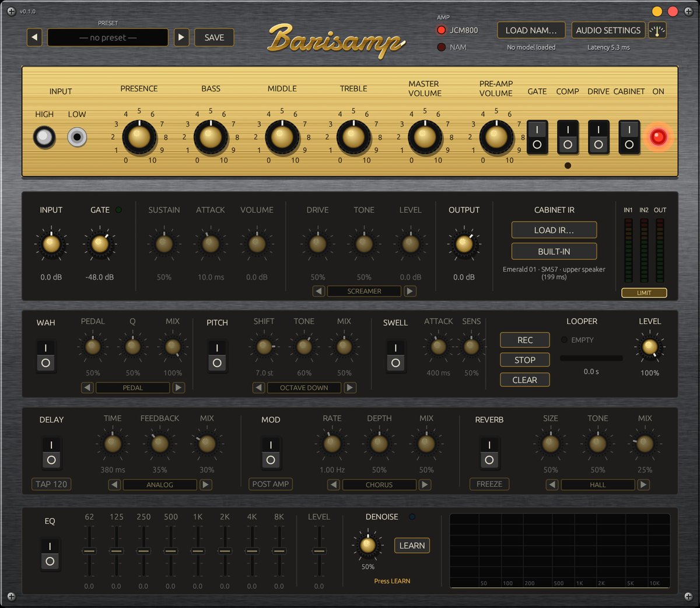
Task: Click the looper LEVEL knob
Action: [x=650, y=347]
